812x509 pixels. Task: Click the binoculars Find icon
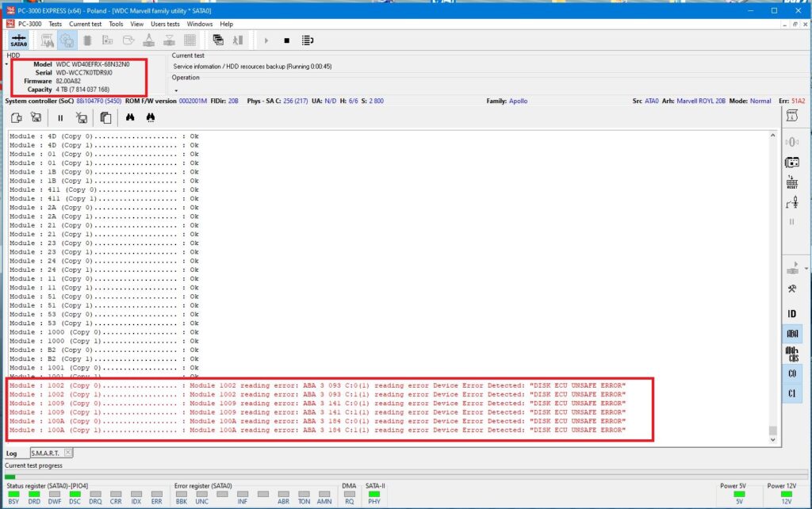click(x=130, y=117)
